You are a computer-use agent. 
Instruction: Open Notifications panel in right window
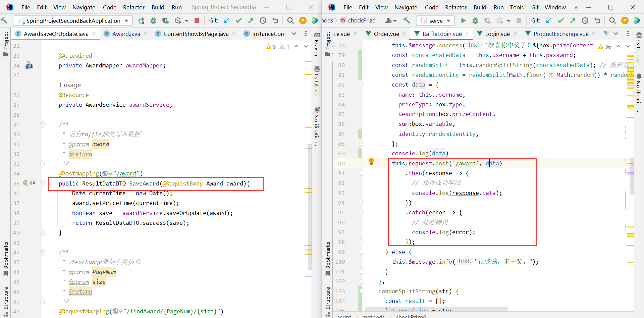click(x=639, y=93)
